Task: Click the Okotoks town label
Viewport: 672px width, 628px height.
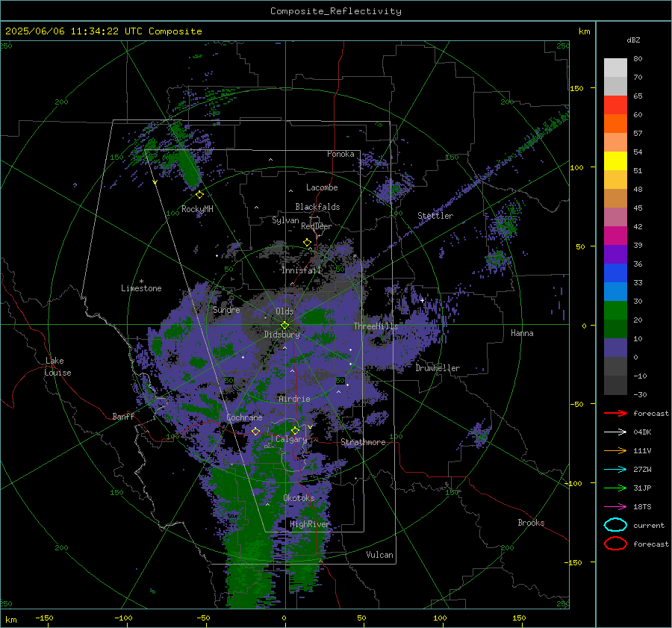Action: [299, 498]
